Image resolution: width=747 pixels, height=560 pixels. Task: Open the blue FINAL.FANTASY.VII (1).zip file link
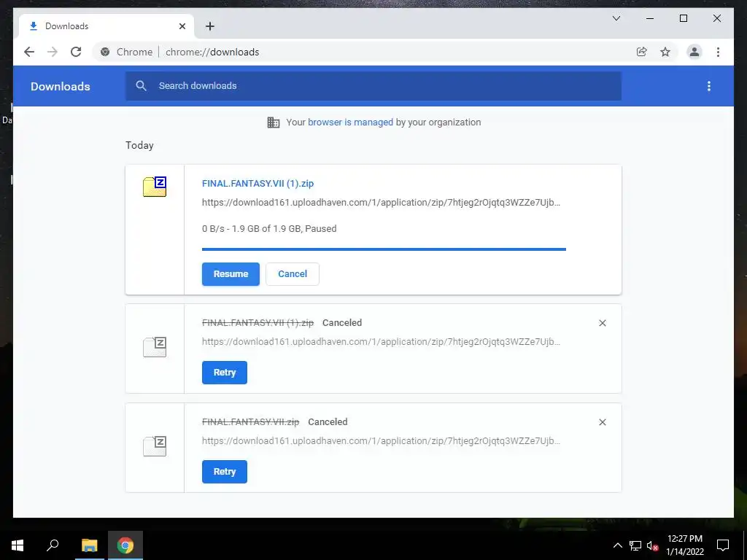(258, 184)
